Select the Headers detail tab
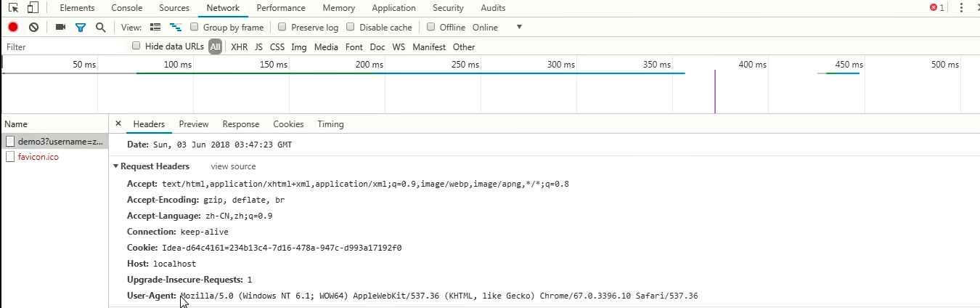 tap(149, 124)
